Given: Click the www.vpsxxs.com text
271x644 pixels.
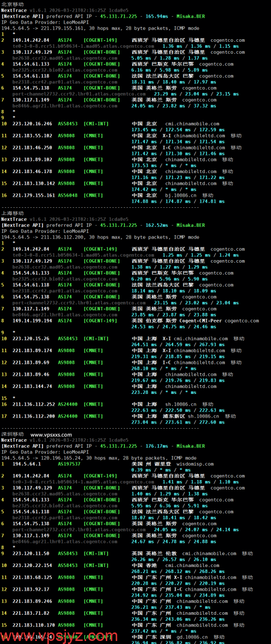Looking at the screenshot, I should (x=51, y=435).
